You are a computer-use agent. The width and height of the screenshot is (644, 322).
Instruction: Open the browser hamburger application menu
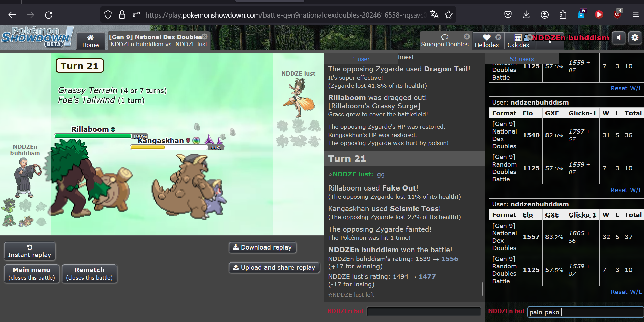pyautogui.click(x=636, y=15)
